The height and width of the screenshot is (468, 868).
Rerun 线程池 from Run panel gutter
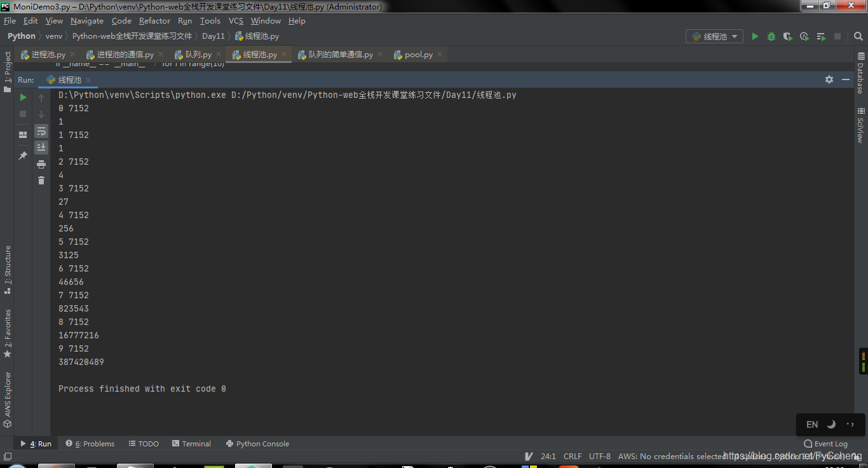point(23,97)
